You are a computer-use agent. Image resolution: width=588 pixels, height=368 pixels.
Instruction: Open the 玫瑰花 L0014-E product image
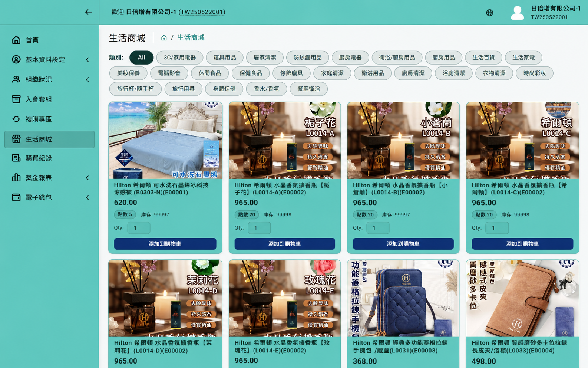pos(285,298)
